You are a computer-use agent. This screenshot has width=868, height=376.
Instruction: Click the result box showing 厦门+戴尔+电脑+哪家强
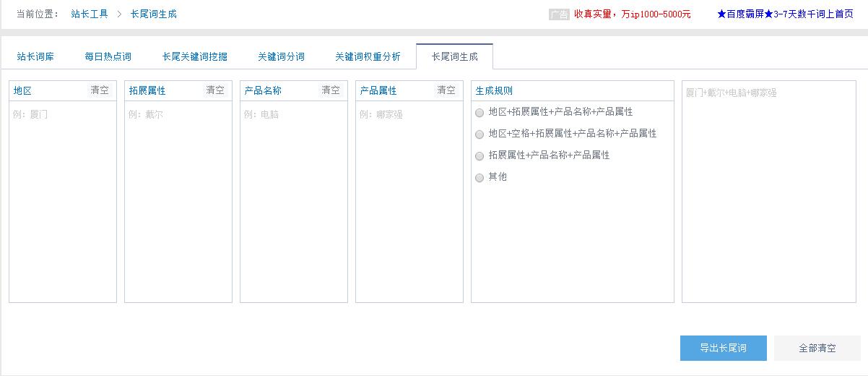tap(769, 192)
